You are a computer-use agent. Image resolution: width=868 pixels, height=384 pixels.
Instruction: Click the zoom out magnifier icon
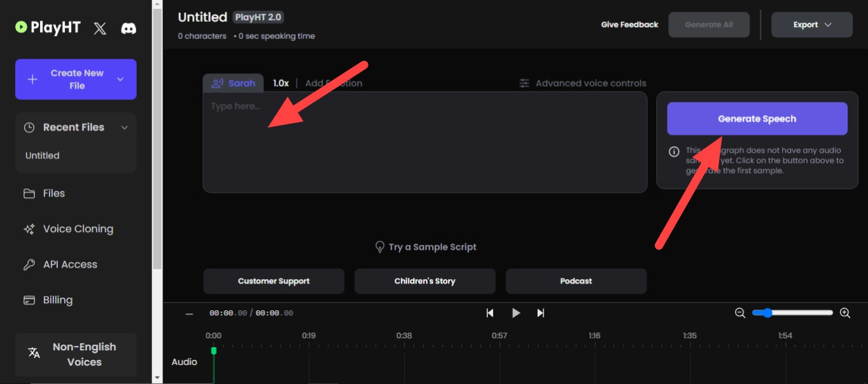coord(740,313)
